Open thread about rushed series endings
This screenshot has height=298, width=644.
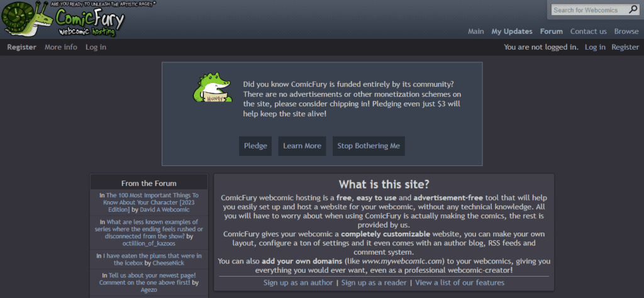[148, 229]
